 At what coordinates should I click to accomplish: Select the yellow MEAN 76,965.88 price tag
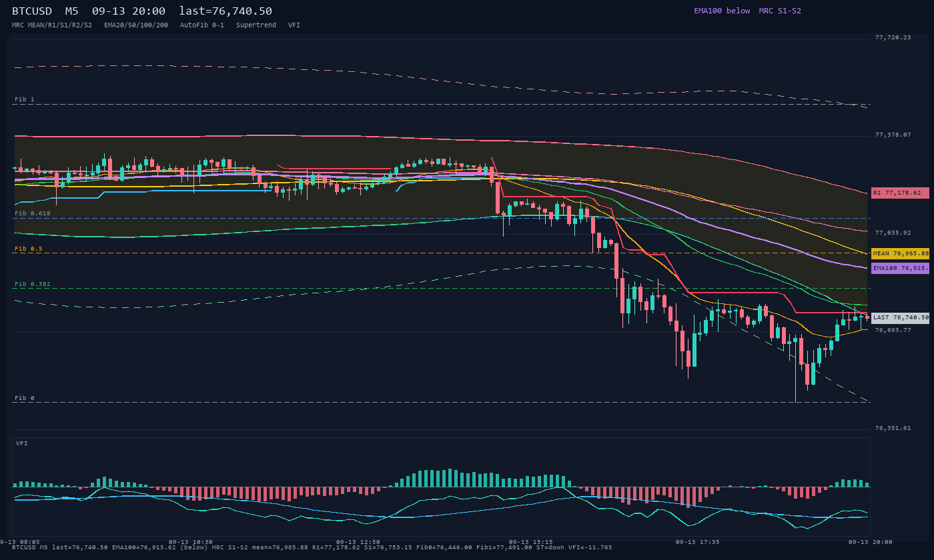(x=900, y=253)
